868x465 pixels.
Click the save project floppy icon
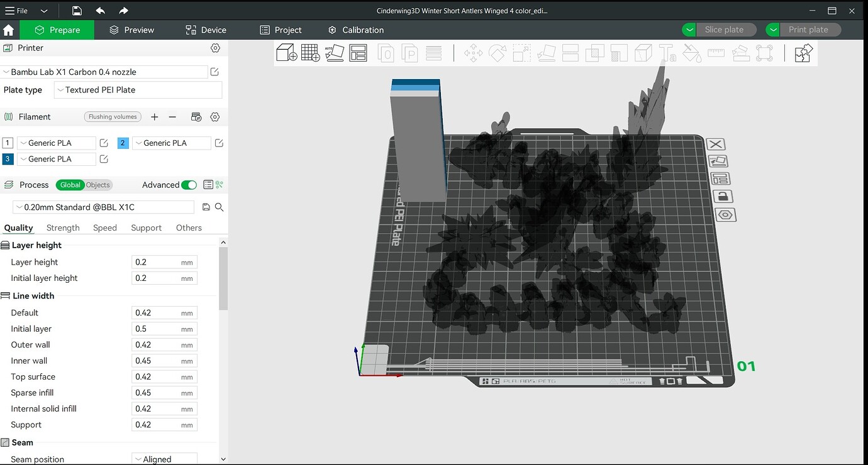tap(76, 11)
